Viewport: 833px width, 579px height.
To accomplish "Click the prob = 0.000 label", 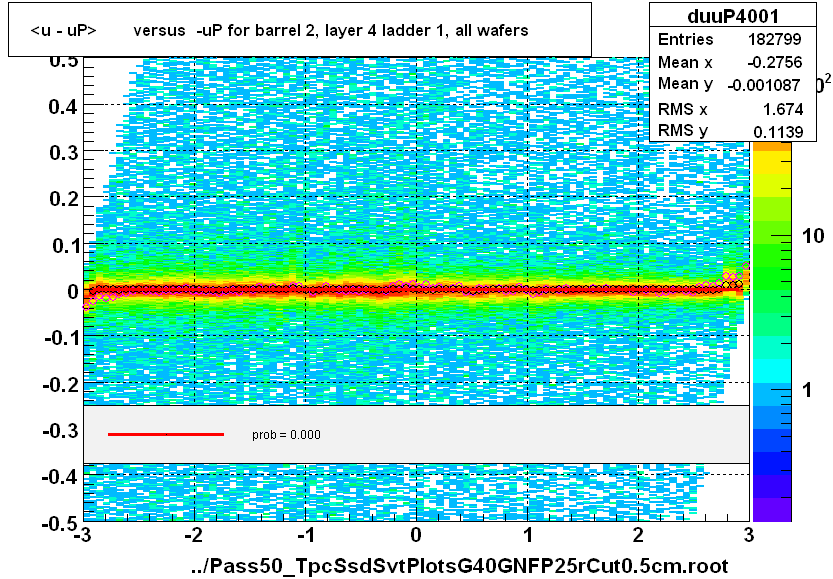I will [286, 435].
